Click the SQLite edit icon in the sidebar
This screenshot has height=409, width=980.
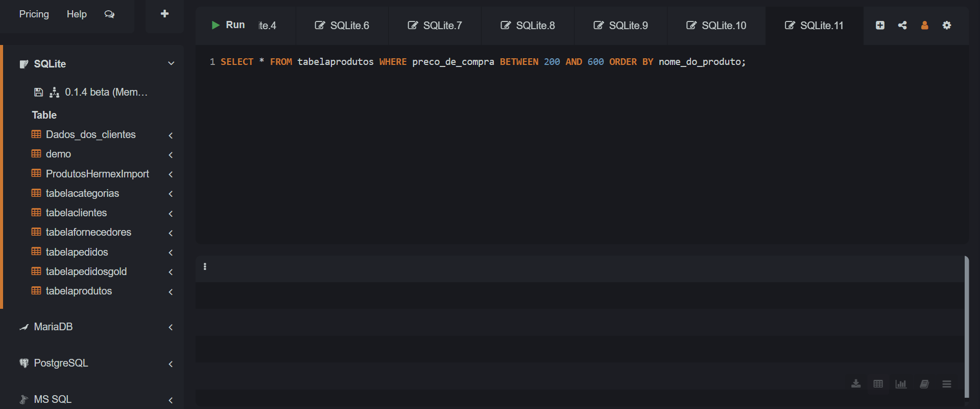24,64
